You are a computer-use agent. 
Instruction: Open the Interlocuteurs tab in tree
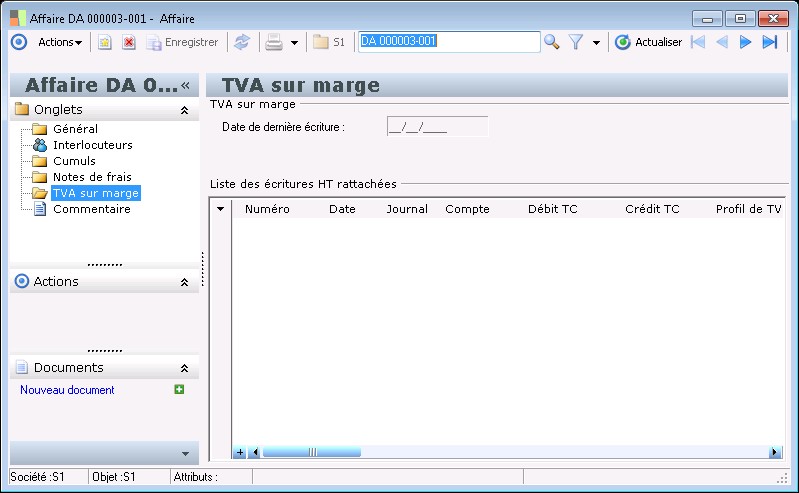coord(93,145)
